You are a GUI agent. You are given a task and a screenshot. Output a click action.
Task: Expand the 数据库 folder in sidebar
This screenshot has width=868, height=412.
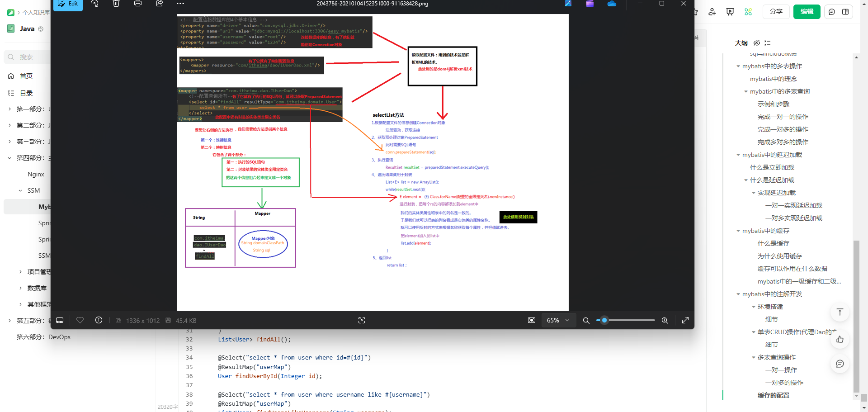click(x=20, y=288)
